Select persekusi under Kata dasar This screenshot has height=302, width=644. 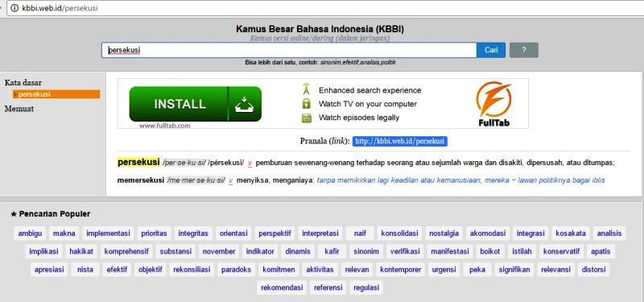coord(56,94)
